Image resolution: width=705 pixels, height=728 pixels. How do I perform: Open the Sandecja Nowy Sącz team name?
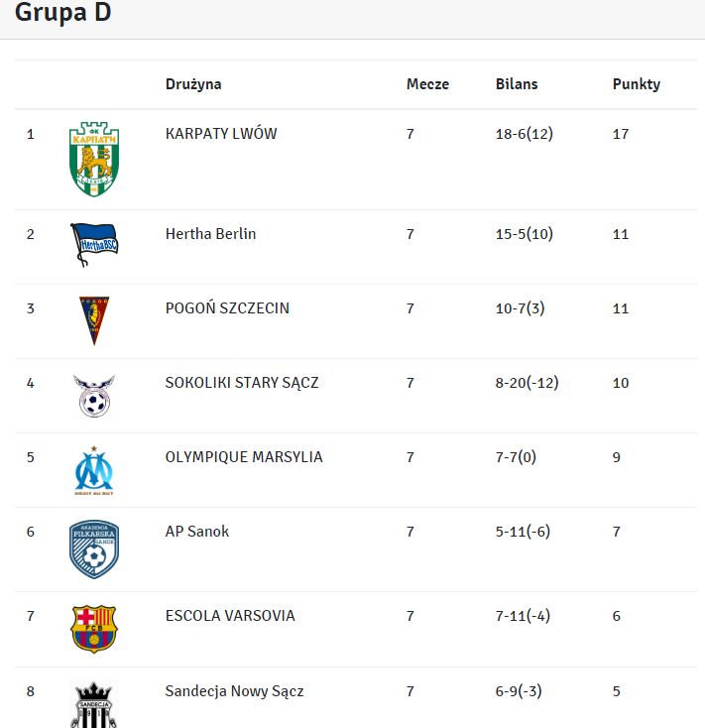[x=234, y=691]
